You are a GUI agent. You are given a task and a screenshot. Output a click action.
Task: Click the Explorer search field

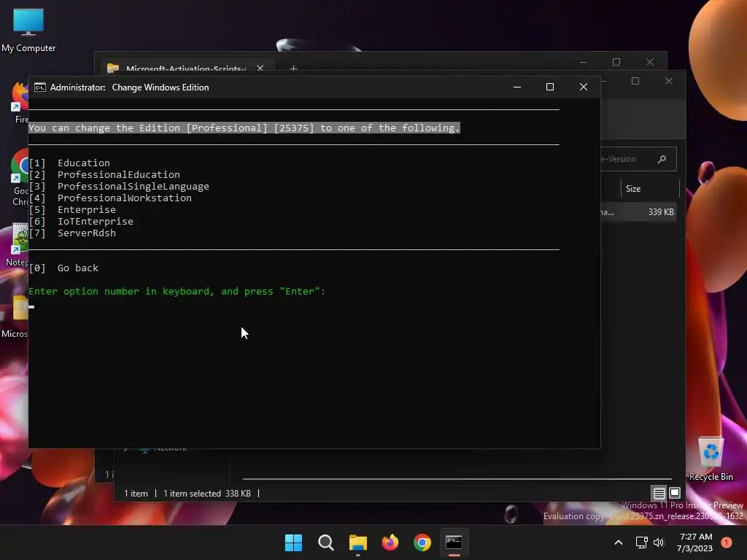pos(638,159)
